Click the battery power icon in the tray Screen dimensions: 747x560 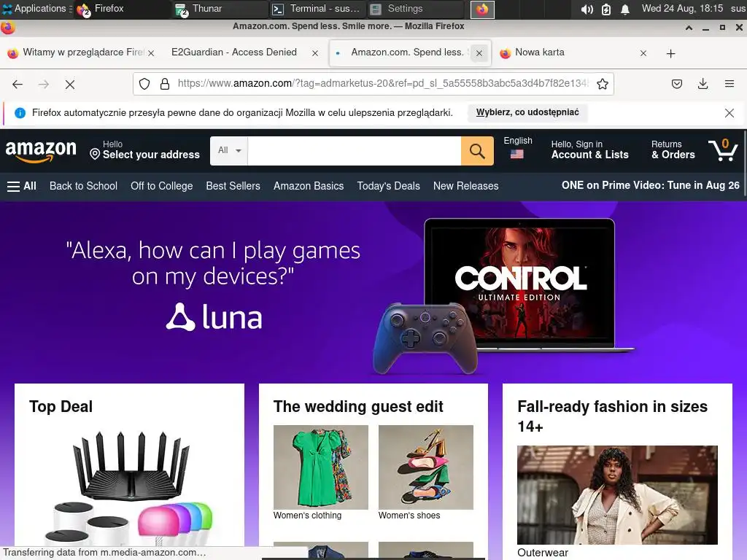pos(606,9)
